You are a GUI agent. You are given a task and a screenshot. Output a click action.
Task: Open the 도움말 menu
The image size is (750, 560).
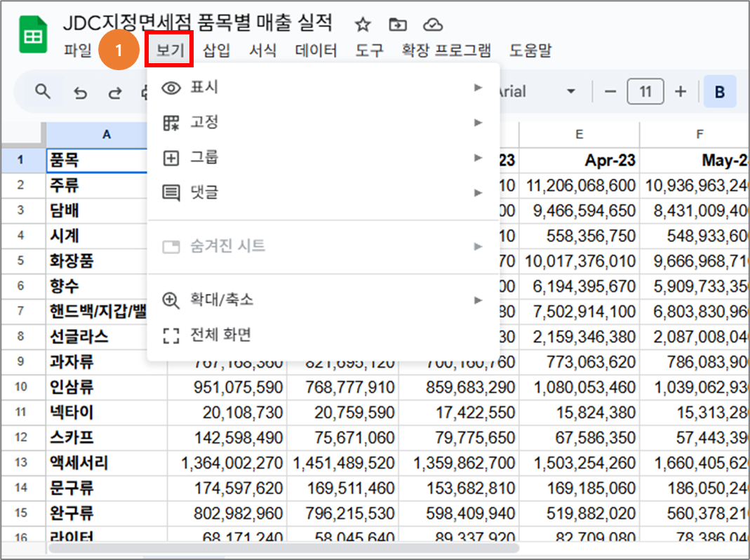click(530, 50)
